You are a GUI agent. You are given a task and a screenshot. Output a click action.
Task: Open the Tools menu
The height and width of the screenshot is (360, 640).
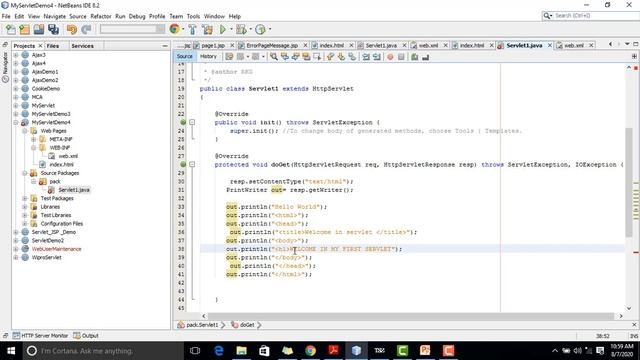coord(193,16)
